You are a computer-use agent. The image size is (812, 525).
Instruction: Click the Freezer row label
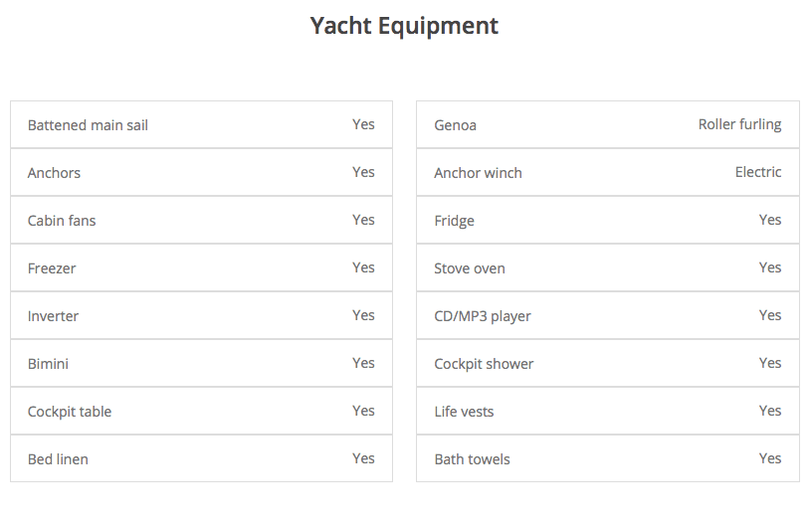tap(52, 267)
